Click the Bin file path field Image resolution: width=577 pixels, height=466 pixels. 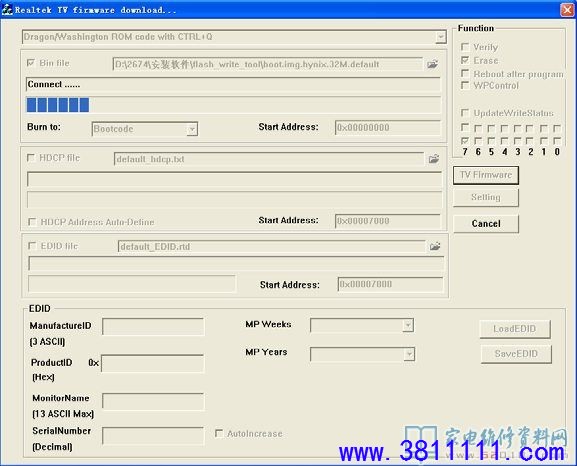(x=268, y=64)
